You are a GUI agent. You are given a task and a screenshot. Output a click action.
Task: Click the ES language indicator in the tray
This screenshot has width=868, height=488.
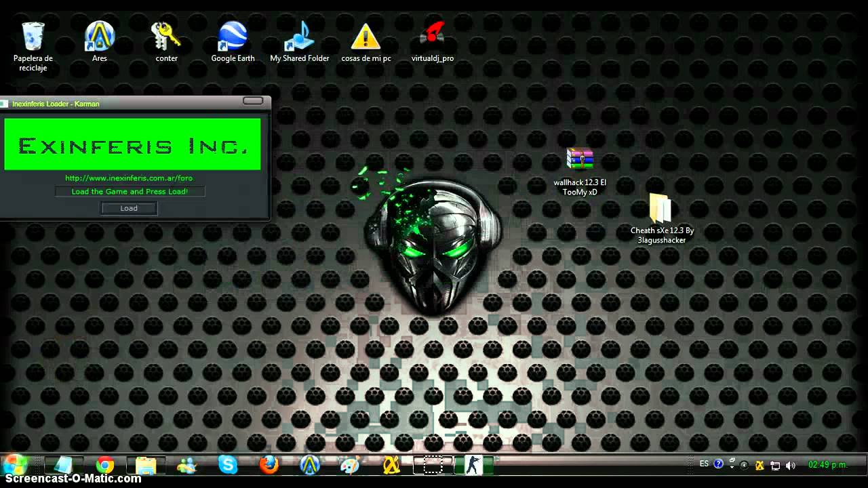pyautogui.click(x=705, y=464)
